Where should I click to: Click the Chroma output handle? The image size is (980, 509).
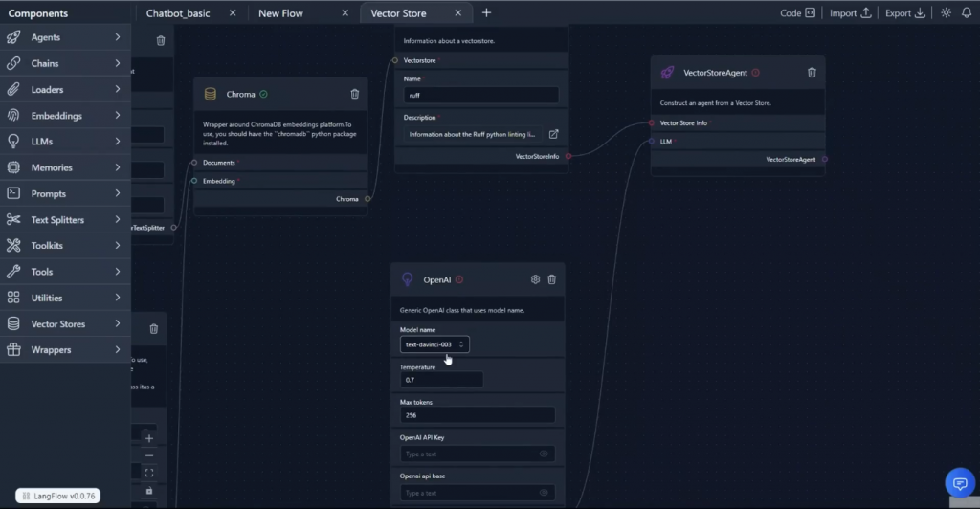pyautogui.click(x=367, y=199)
